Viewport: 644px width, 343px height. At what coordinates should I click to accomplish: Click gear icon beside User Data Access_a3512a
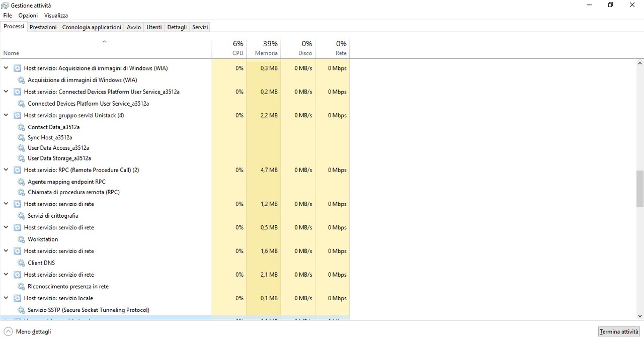[x=21, y=148]
